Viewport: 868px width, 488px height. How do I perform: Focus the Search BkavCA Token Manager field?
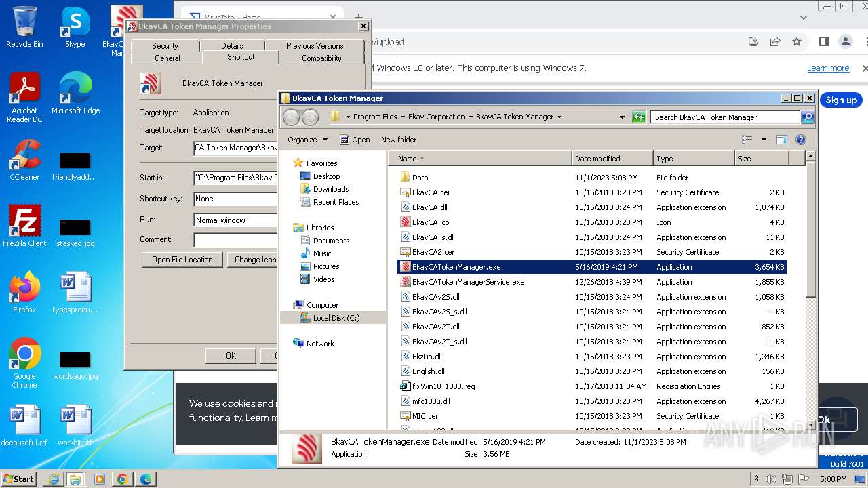tap(725, 117)
